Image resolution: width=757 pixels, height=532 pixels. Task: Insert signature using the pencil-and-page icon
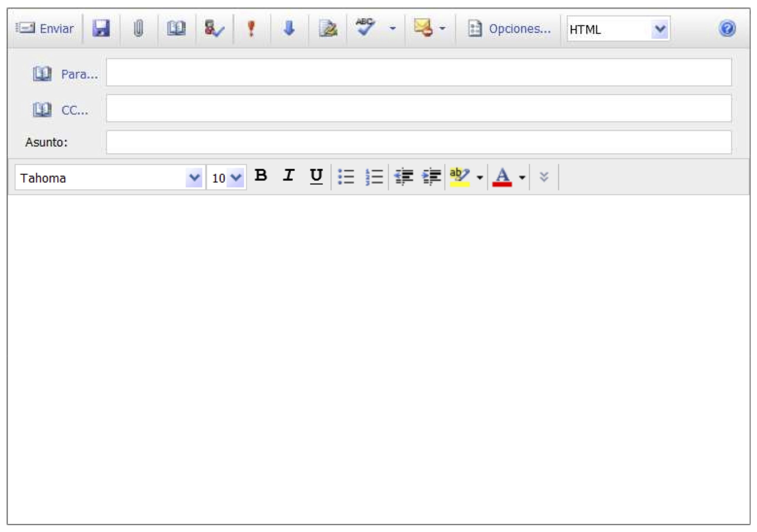point(328,28)
